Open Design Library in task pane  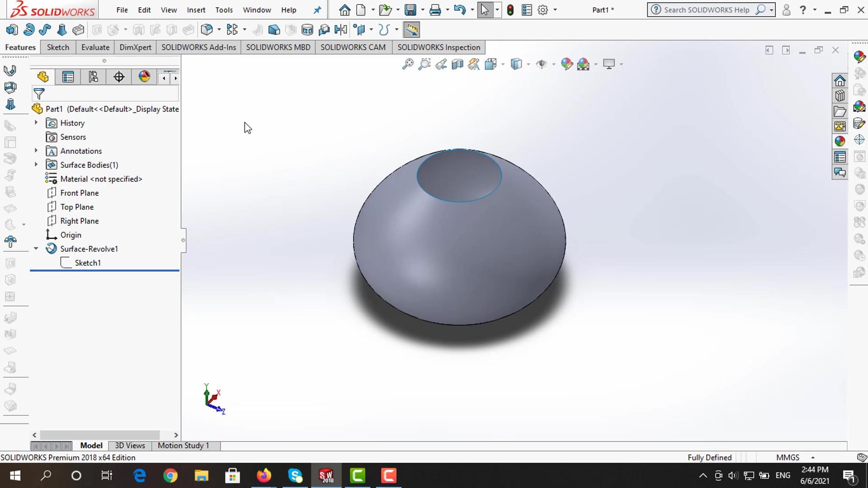coord(840,96)
